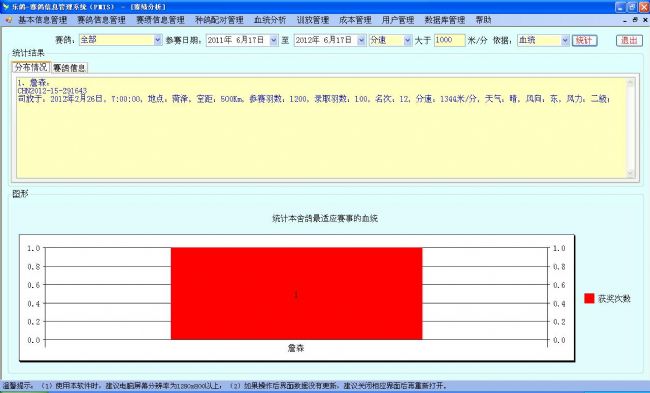
Task: Open the 帮助 menu
Action: [x=483, y=20]
